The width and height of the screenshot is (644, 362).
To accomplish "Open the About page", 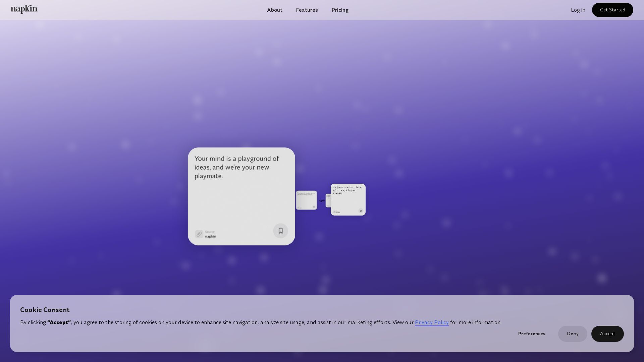I will [x=275, y=10].
